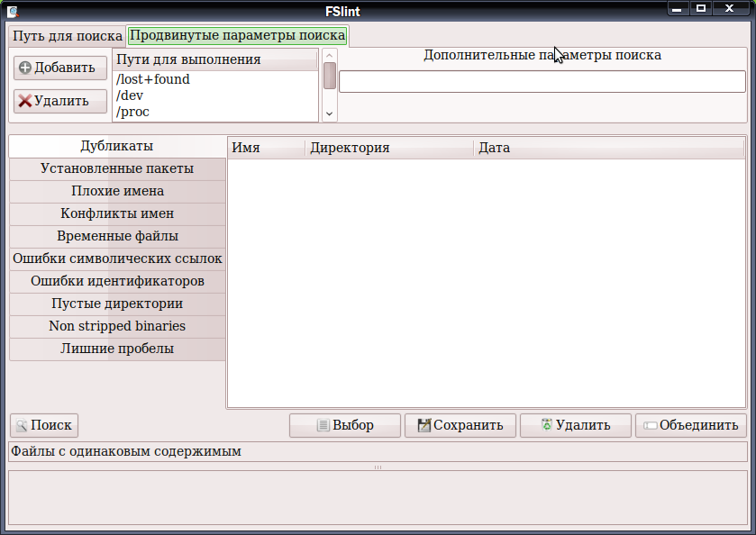This screenshot has width=756, height=535.
Task: Click the Файлы с одинаковым содержимым status text
Action: (x=126, y=451)
